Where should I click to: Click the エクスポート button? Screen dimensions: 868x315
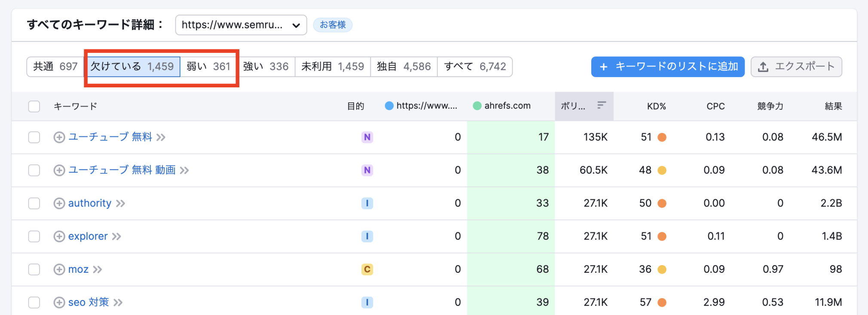796,67
